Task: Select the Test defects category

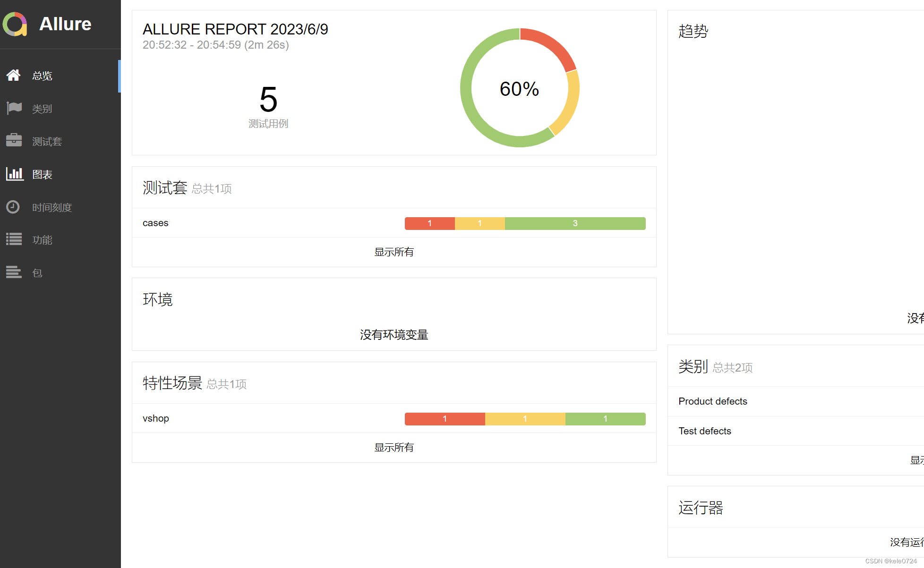Action: [x=704, y=431]
